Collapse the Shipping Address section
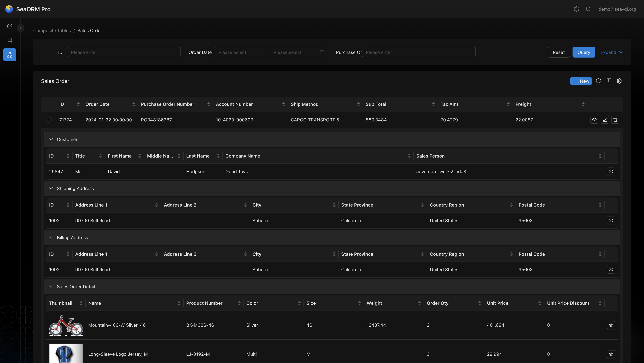The width and height of the screenshot is (644, 363). point(51,188)
